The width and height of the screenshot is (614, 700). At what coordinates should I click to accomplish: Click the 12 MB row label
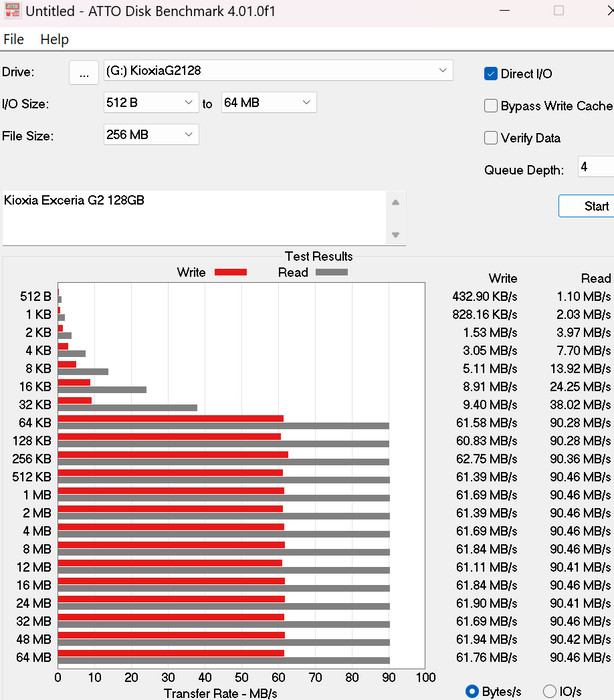click(34, 567)
